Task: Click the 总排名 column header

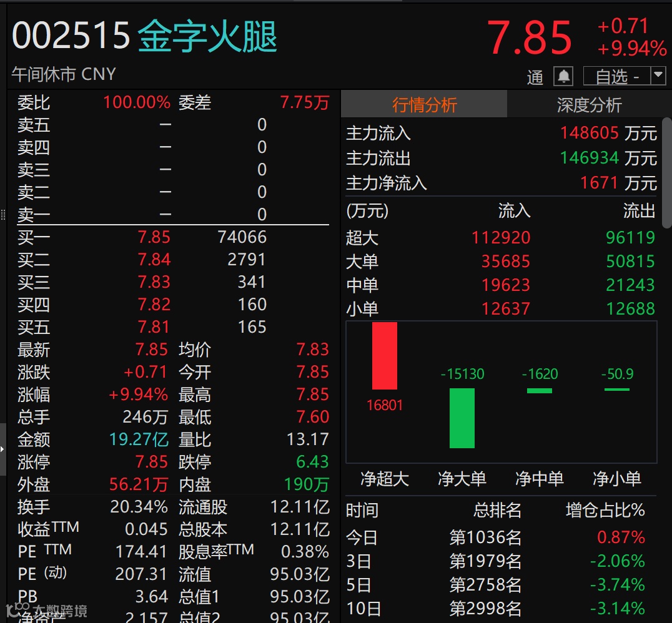Action: (x=497, y=510)
